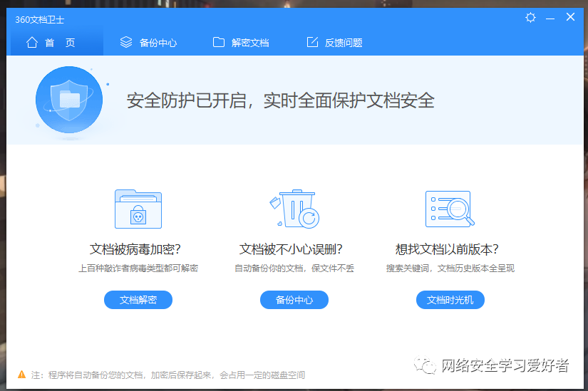This screenshot has width=588, height=391.
Task: Click the document search magnifier icon
Action: pos(450,209)
